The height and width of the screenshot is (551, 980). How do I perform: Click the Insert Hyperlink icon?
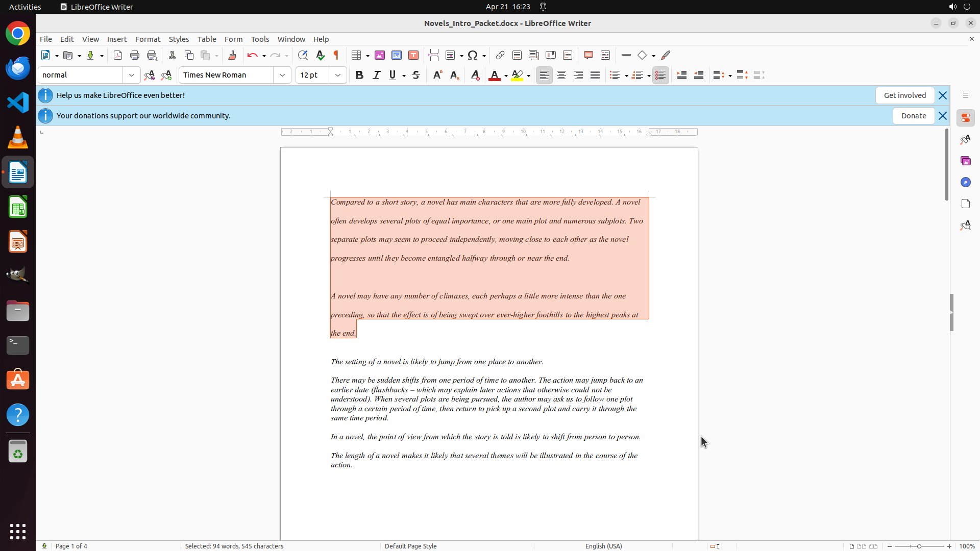tap(500, 55)
